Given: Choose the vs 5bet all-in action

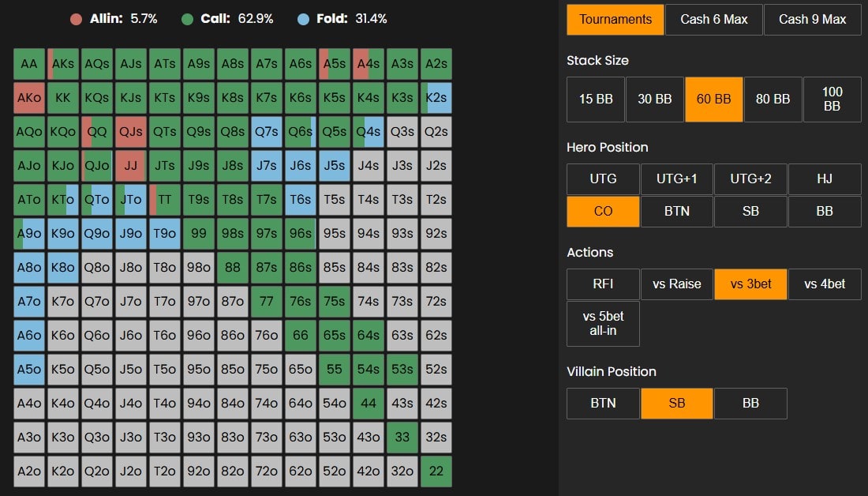Looking at the screenshot, I should [x=602, y=323].
